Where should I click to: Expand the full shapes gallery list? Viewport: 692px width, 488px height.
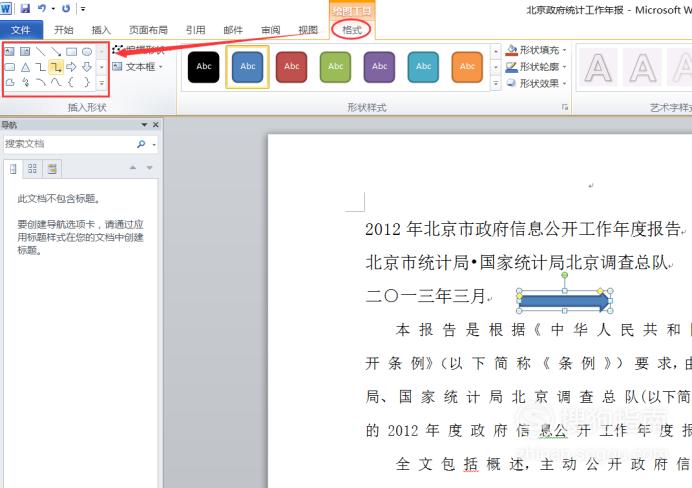pos(102,83)
